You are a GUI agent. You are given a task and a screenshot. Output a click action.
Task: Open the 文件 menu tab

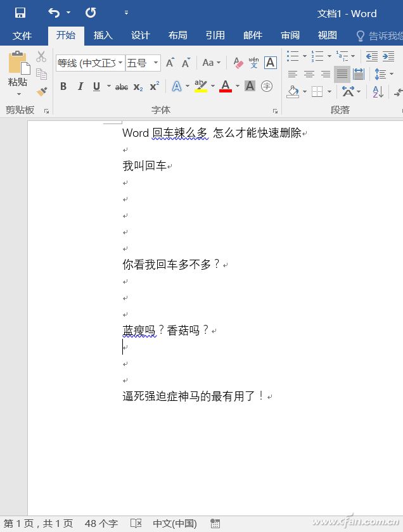22,35
